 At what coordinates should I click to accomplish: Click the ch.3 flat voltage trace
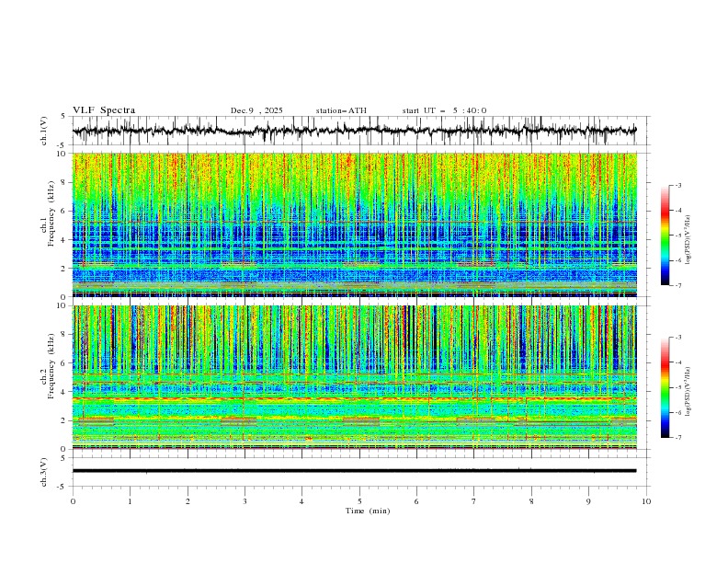tap(354, 471)
